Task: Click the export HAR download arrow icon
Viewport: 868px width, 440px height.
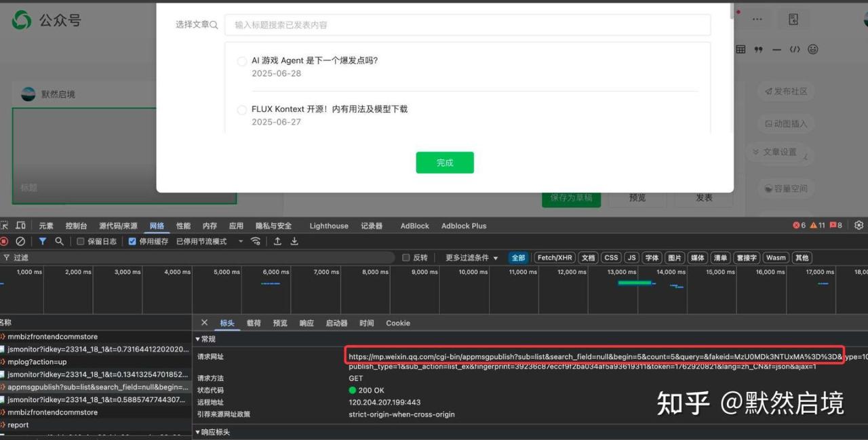Action: (294, 241)
